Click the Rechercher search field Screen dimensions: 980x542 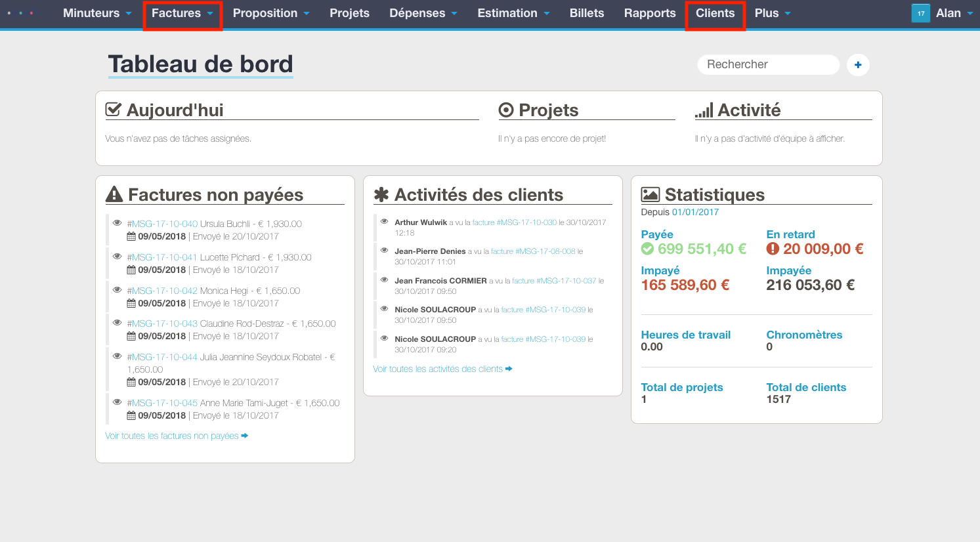click(769, 64)
